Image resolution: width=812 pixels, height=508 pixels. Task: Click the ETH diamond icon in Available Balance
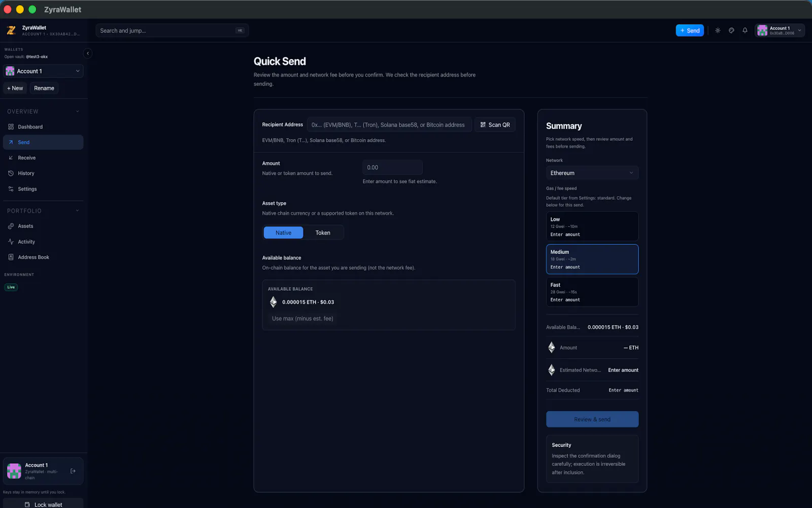click(274, 302)
